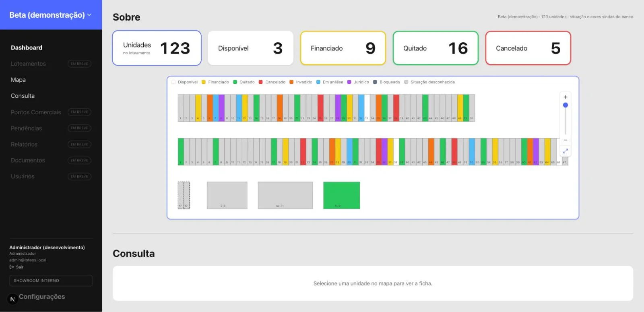Select Loteamentos in the sidebar
644x312 pixels.
[28, 64]
